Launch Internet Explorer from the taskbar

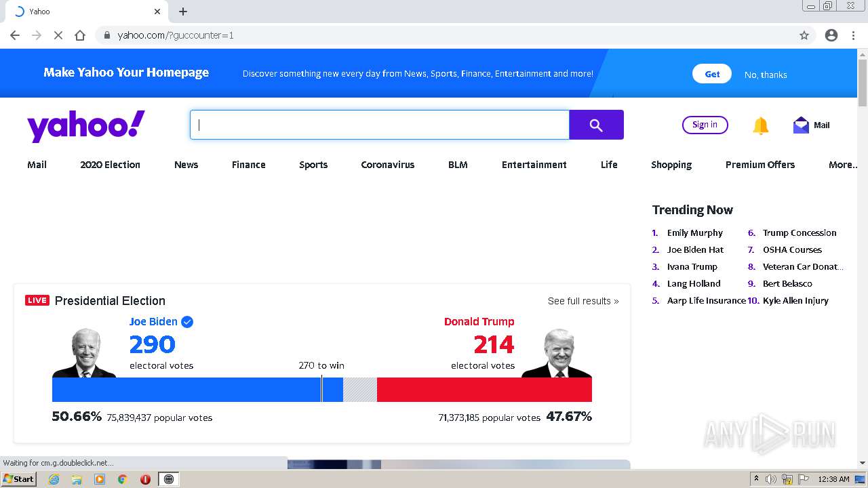pyautogui.click(x=54, y=479)
